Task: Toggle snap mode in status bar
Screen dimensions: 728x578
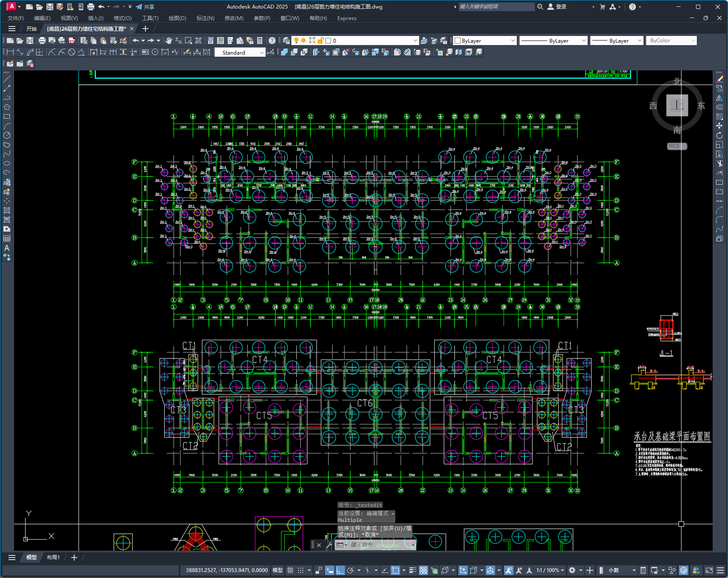Action: coord(301,570)
